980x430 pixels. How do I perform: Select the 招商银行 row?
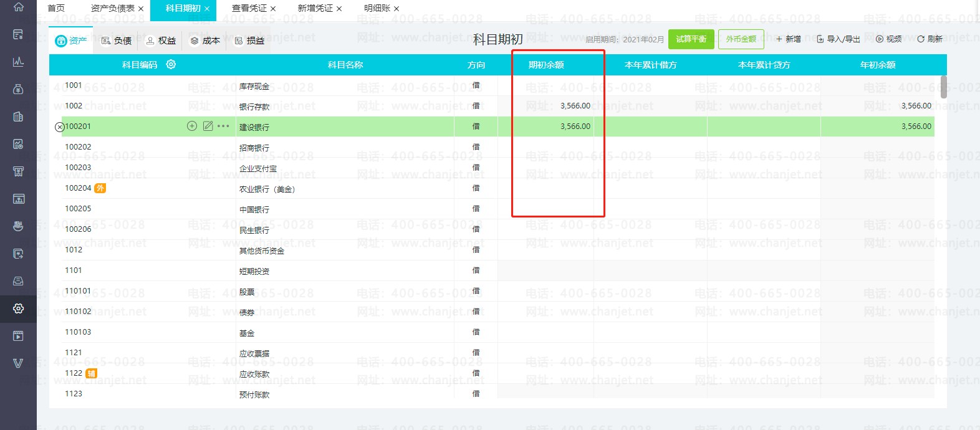pyautogui.click(x=492, y=147)
